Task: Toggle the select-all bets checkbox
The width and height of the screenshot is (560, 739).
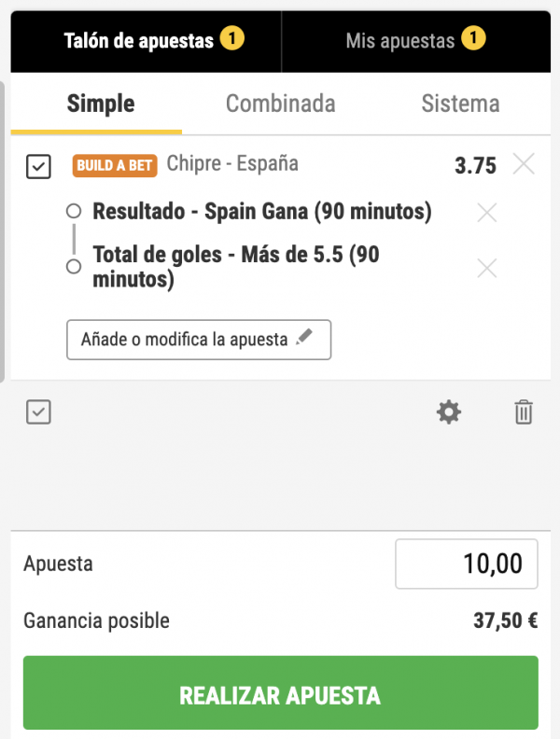Action: pyautogui.click(x=38, y=412)
